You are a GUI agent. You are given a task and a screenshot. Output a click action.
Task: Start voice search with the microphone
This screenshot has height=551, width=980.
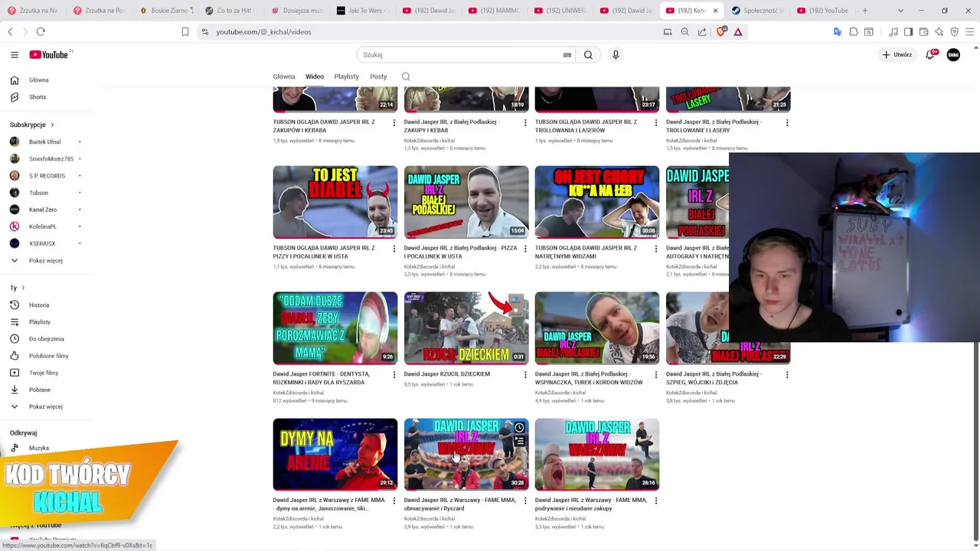click(x=616, y=55)
